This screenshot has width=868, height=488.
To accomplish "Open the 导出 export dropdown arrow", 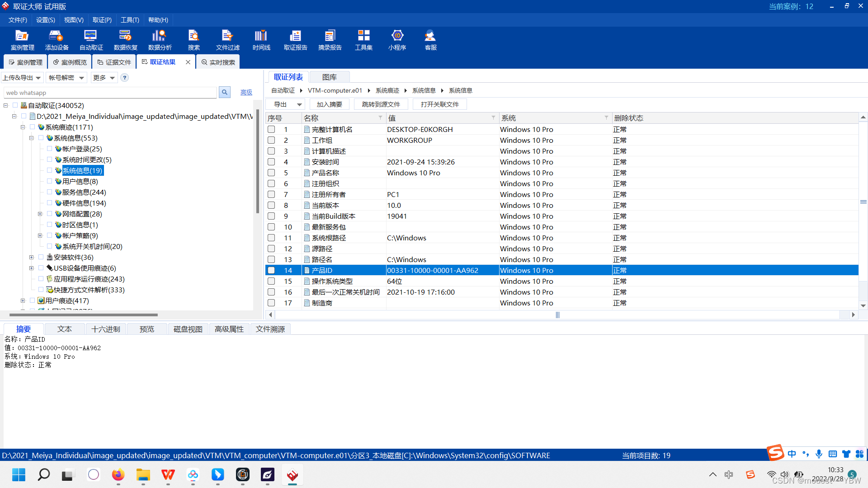I will click(299, 104).
